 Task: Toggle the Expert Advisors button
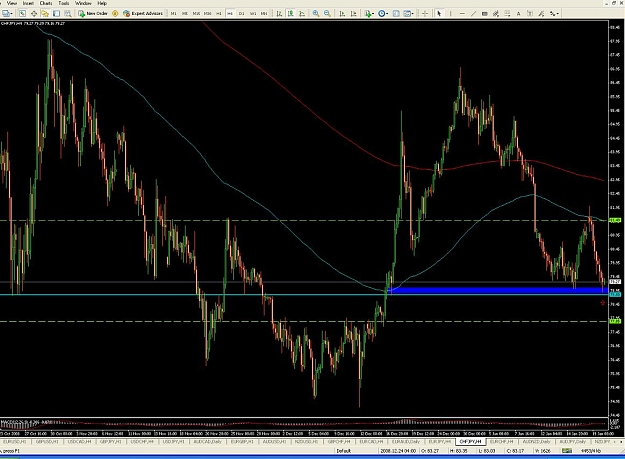click(x=143, y=14)
